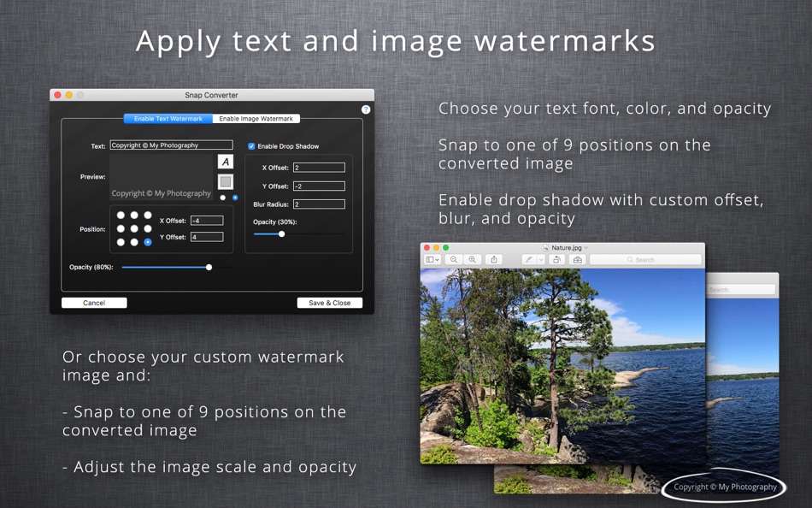Open the help question mark in Snap Converter
This screenshot has height=508, width=812.
point(366,109)
